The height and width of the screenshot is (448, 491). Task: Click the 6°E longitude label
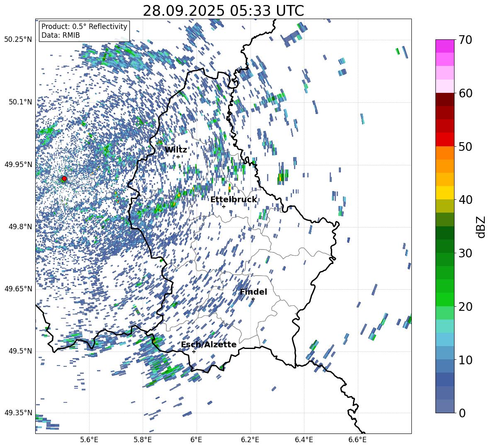coord(196,440)
